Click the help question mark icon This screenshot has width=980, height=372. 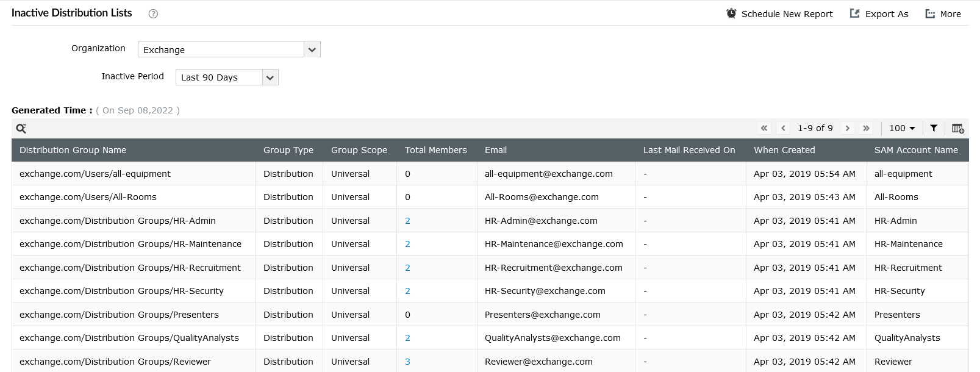coord(153,13)
